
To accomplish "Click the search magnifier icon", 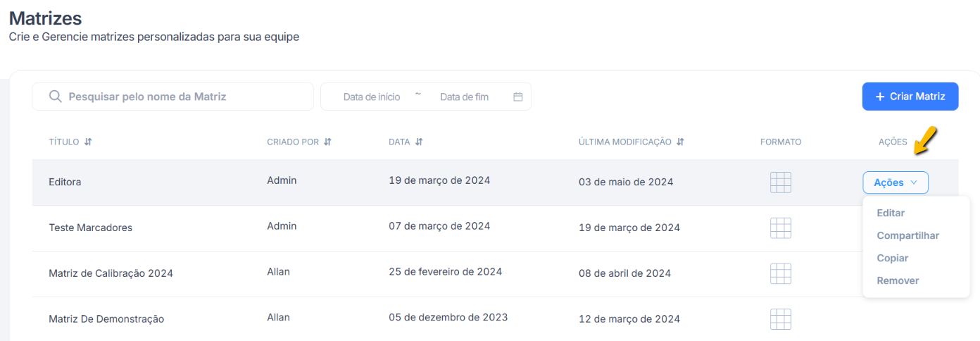I will 56,97.
